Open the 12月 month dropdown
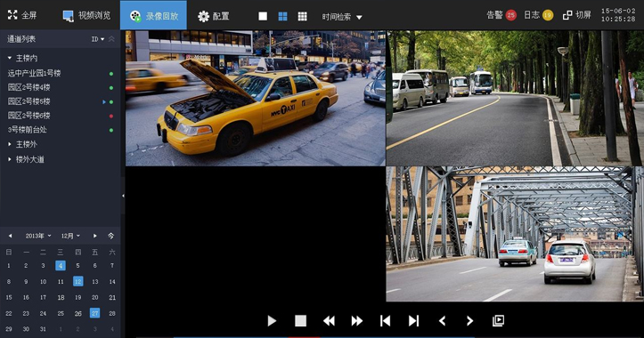The width and height of the screenshot is (644, 338). pyautogui.click(x=70, y=236)
